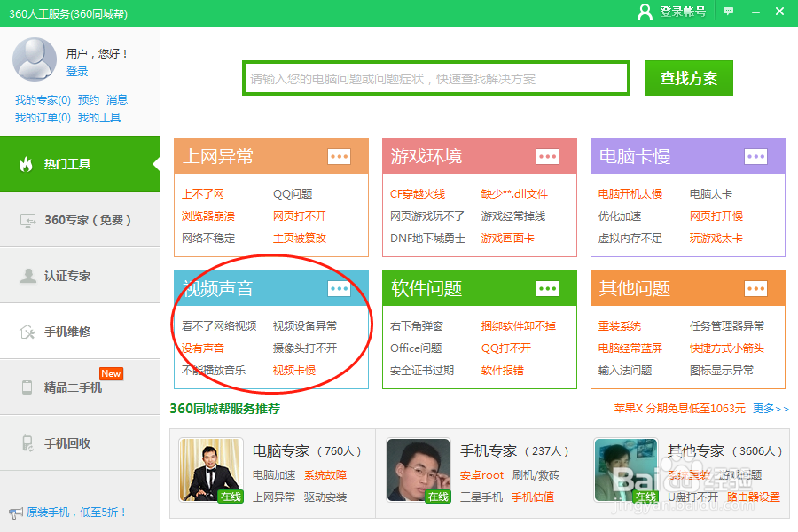The width and height of the screenshot is (798, 532).
Task: Select the CF穿越火线 link
Action: pyautogui.click(x=418, y=194)
